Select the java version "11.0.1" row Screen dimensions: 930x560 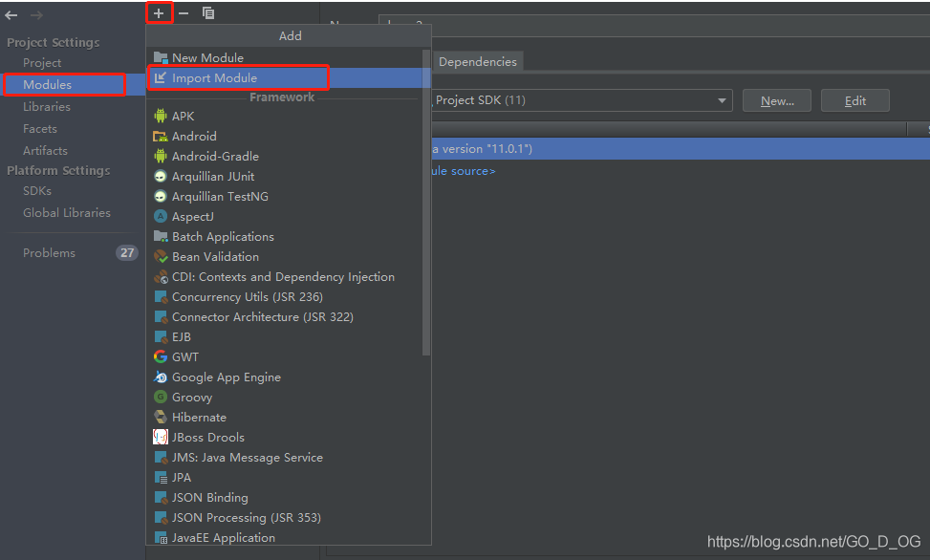pyautogui.click(x=681, y=149)
